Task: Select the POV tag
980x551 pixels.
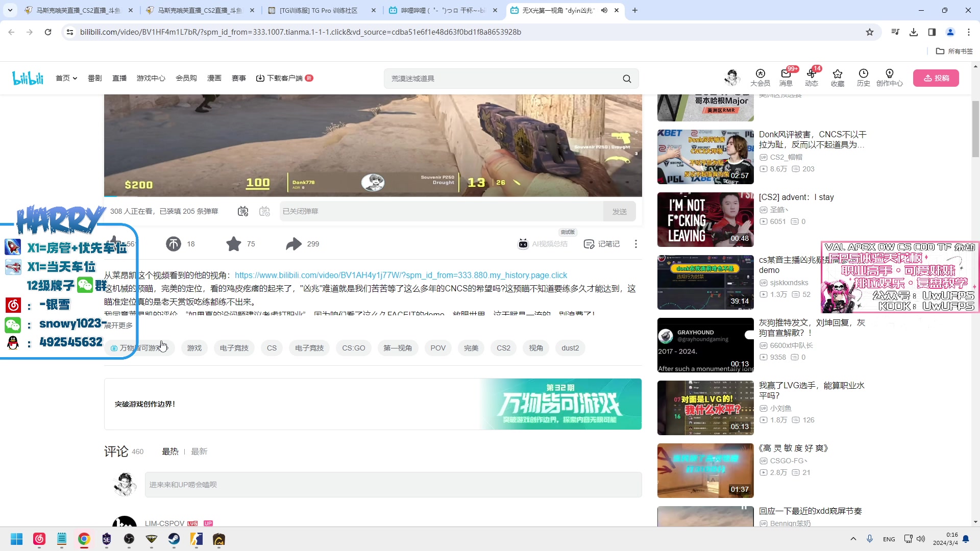Action: pyautogui.click(x=438, y=348)
